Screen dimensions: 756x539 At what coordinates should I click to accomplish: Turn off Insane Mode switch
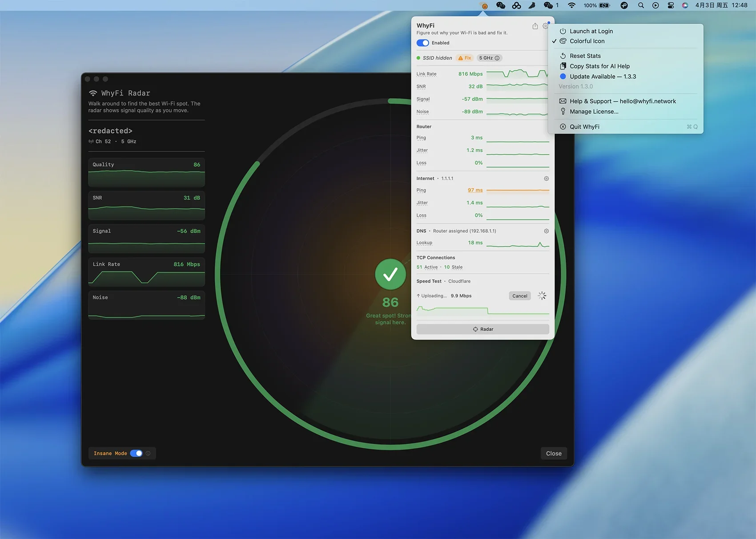[136, 454]
